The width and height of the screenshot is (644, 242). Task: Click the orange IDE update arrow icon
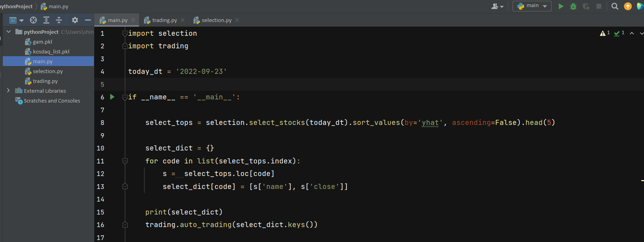628,6
